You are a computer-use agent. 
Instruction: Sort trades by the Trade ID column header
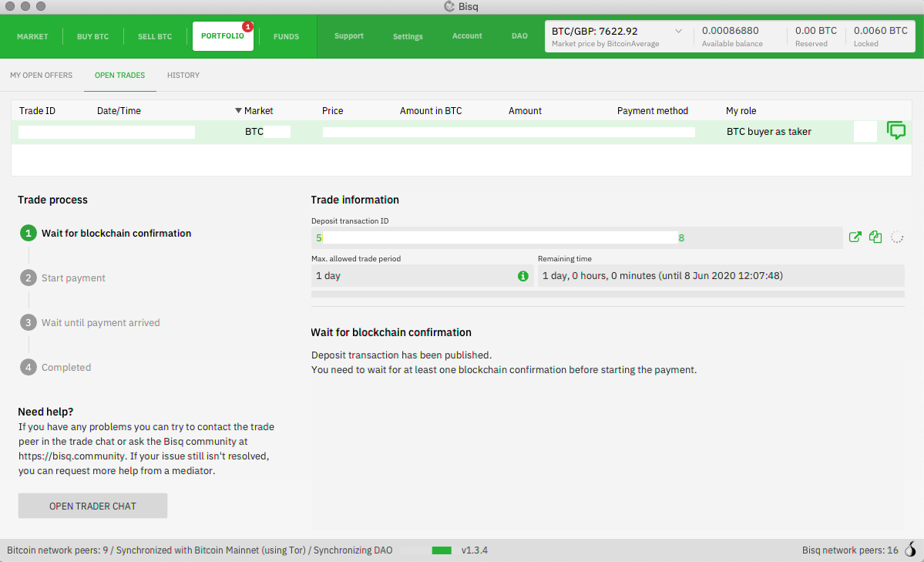[x=37, y=111]
